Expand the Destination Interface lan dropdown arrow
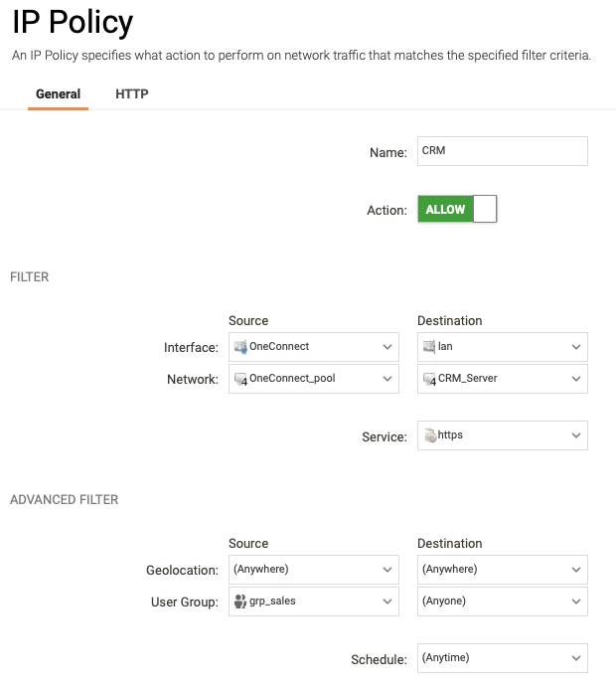The width and height of the screenshot is (616, 689). pyautogui.click(x=576, y=347)
